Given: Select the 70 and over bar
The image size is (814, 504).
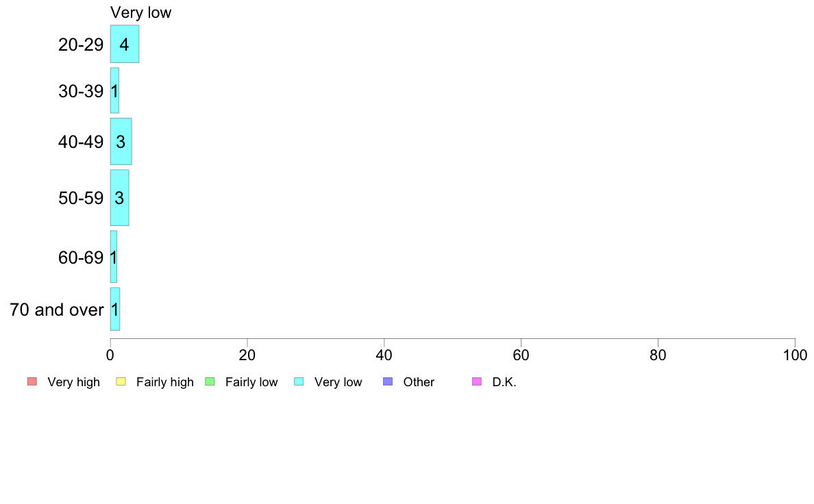Looking at the screenshot, I should pyautogui.click(x=115, y=309).
